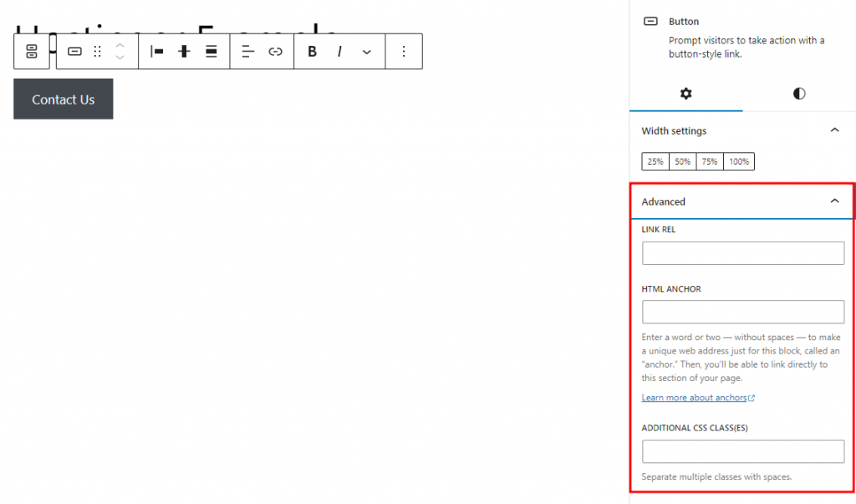The width and height of the screenshot is (856, 504).
Task: Click the align width icon
Action: coord(211,51)
